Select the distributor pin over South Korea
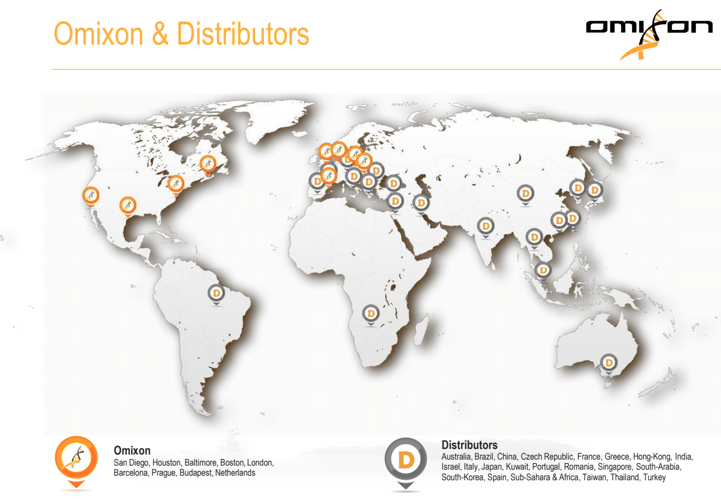Screen dimensions: 721x502 (x=578, y=189)
